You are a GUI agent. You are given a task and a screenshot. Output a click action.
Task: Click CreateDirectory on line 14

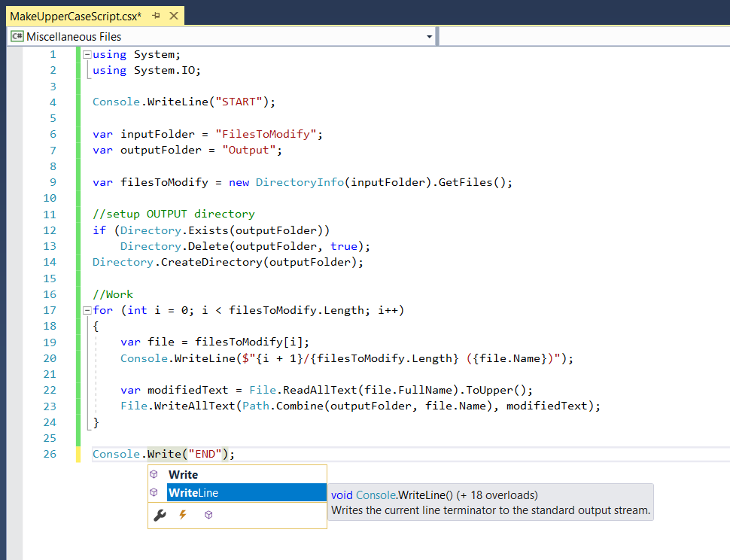tap(211, 262)
